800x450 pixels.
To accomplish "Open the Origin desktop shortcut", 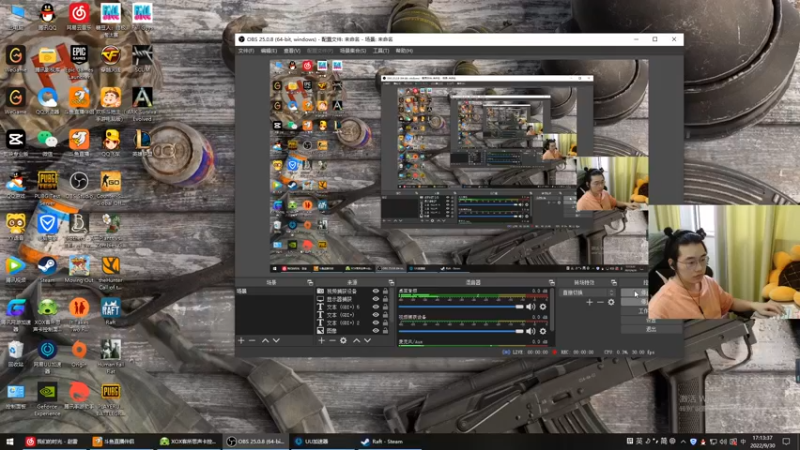I will pyautogui.click(x=79, y=354).
